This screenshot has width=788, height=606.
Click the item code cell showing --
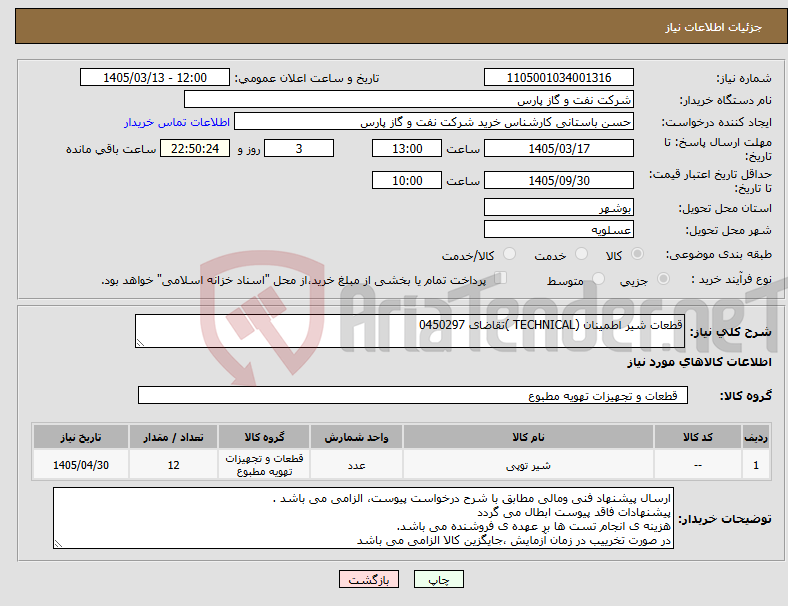coord(698,465)
